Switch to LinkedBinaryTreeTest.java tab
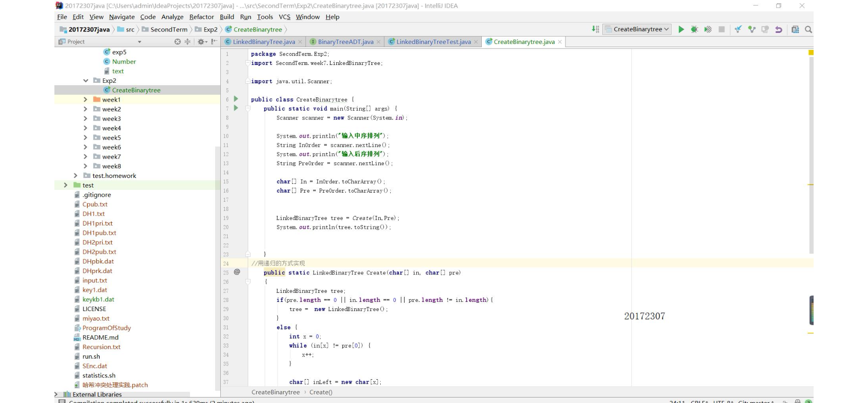This screenshot has width=868, height=403. click(433, 42)
